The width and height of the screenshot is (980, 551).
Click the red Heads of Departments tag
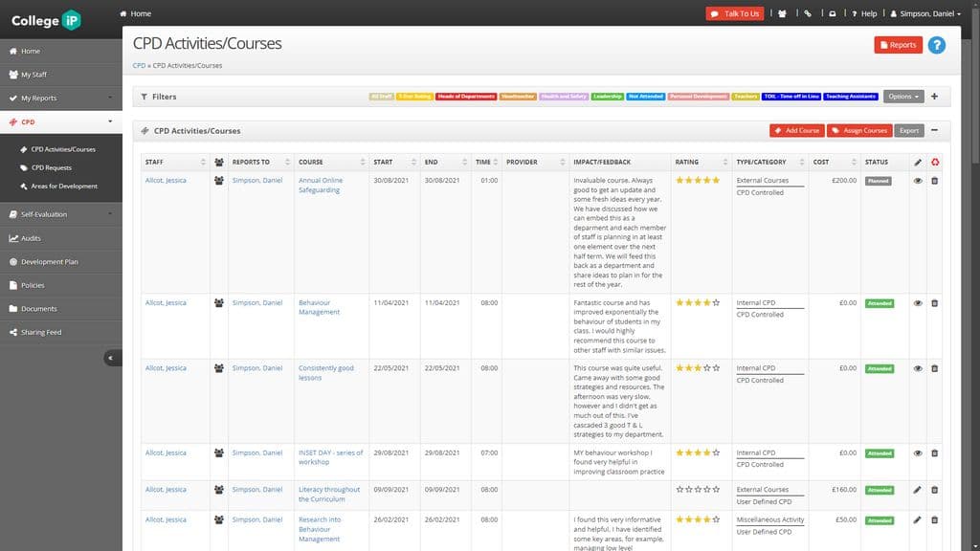click(x=466, y=97)
